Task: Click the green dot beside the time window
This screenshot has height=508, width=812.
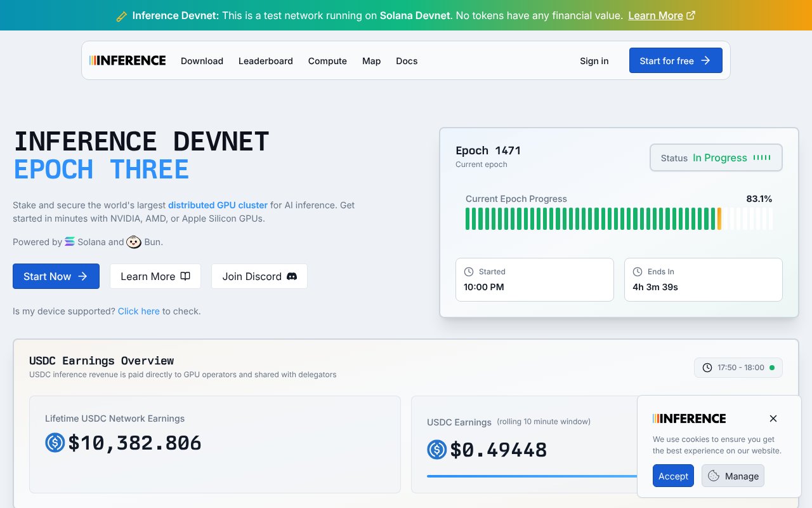Action: (771, 367)
